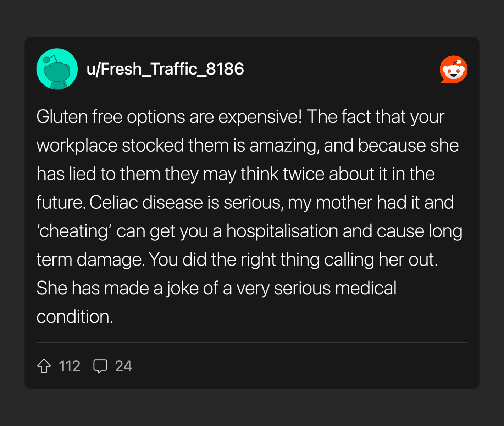The width and height of the screenshot is (504, 426).
Task: Click the line starting "She has made a joke"
Action: click(216, 288)
